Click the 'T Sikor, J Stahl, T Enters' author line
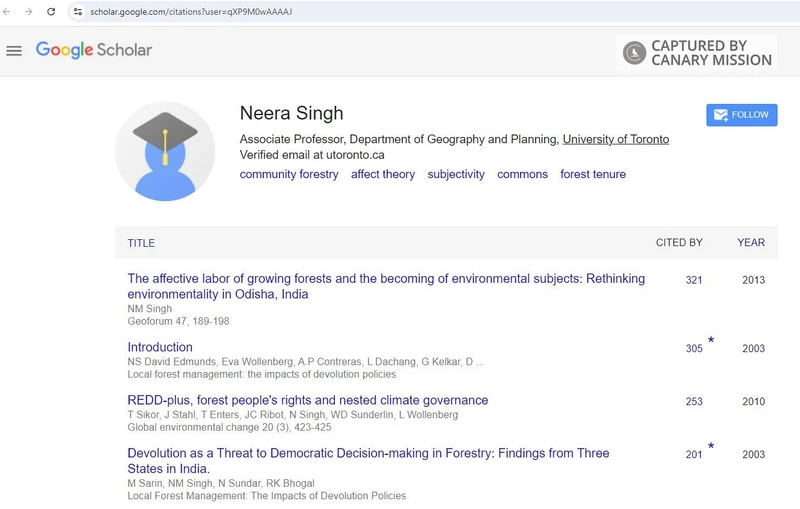The width and height of the screenshot is (800, 509). [292, 415]
